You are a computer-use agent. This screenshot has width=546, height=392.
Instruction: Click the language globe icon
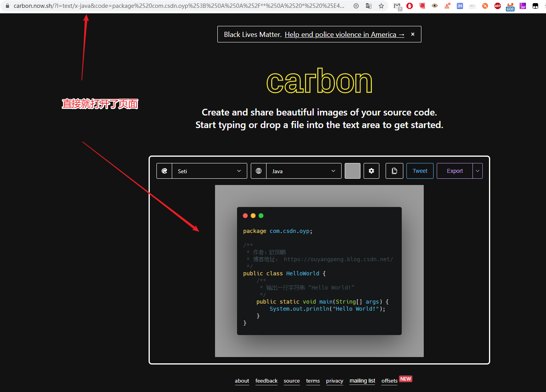(259, 171)
